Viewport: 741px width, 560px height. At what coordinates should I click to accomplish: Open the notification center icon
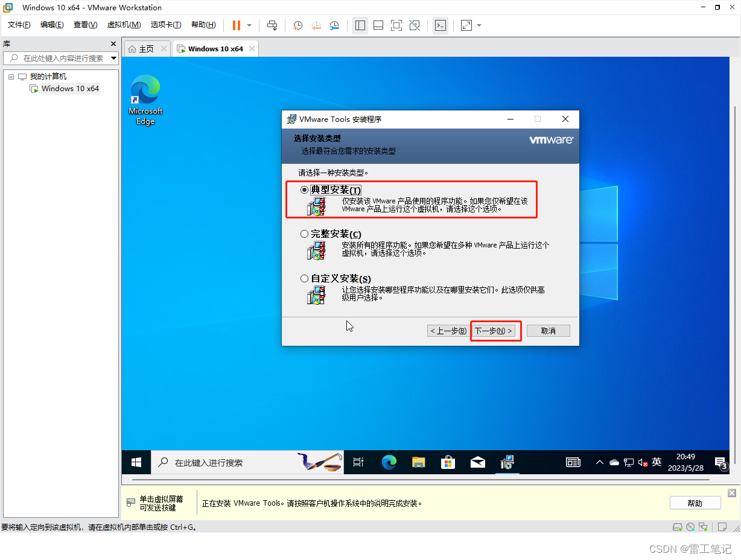[720, 463]
